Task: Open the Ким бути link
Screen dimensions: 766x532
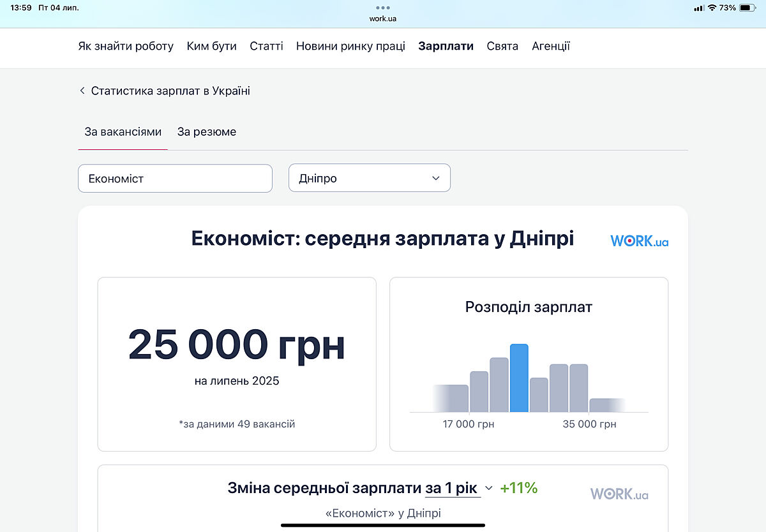Action: [211, 46]
